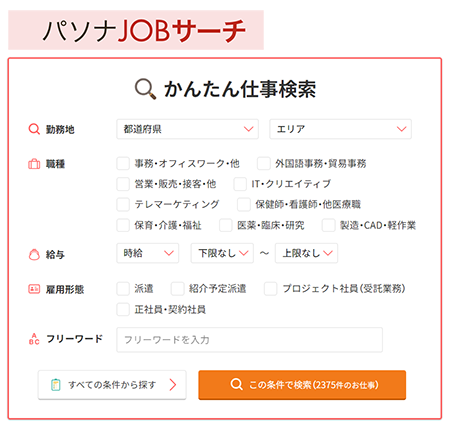Click the red search icon next to 勤務地
The image size is (450, 427).
(x=34, y=129)
